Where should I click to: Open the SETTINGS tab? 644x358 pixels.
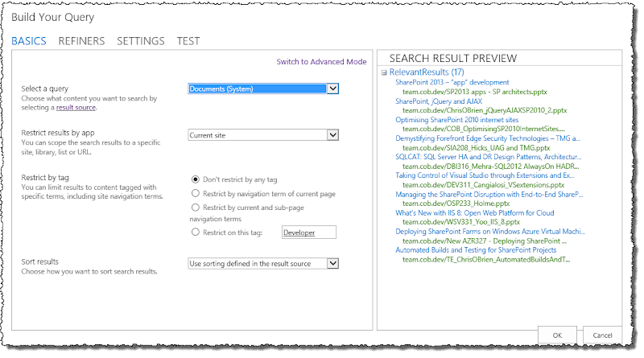(141, 41)
